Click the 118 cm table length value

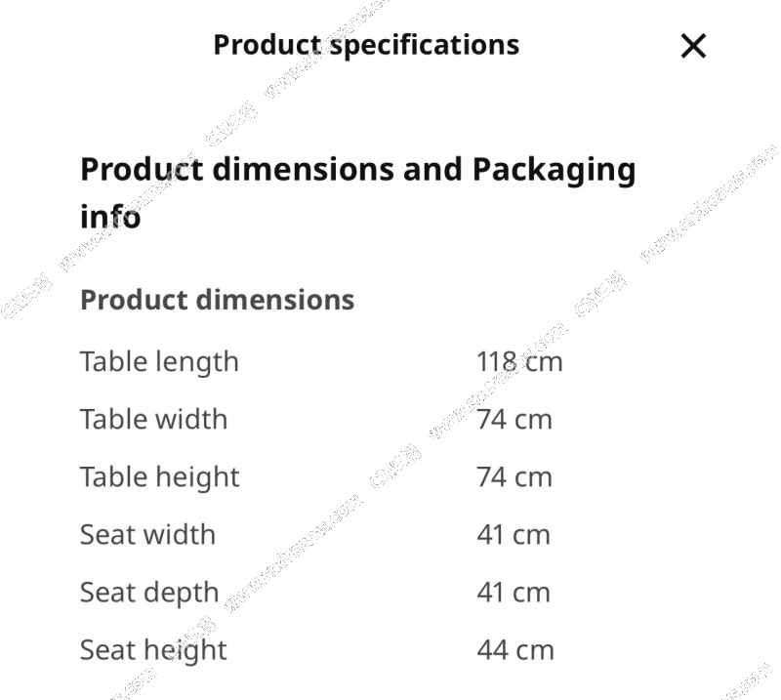(x=519, y=362)
